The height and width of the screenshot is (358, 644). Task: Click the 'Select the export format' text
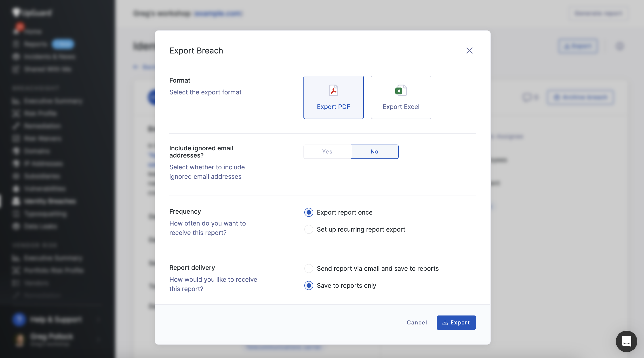pyautogui.click(x=205, y=92)
